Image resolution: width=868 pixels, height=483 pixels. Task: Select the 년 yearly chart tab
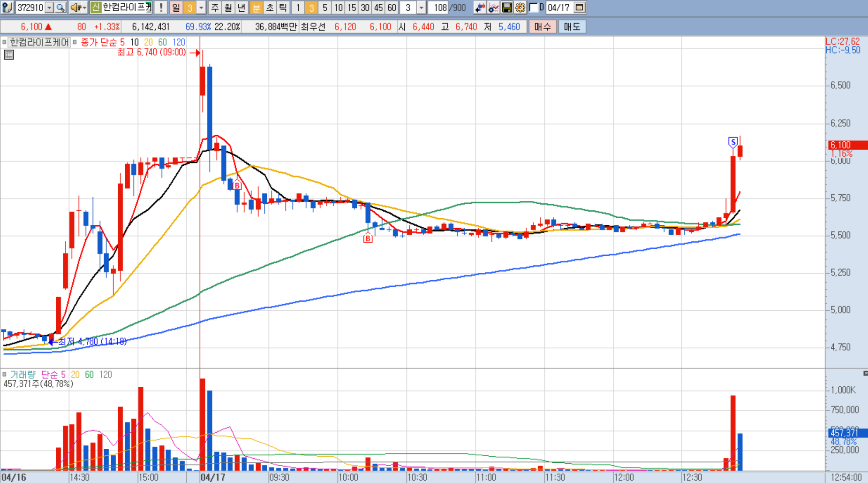pyautogui.click(x=242, y=8)
